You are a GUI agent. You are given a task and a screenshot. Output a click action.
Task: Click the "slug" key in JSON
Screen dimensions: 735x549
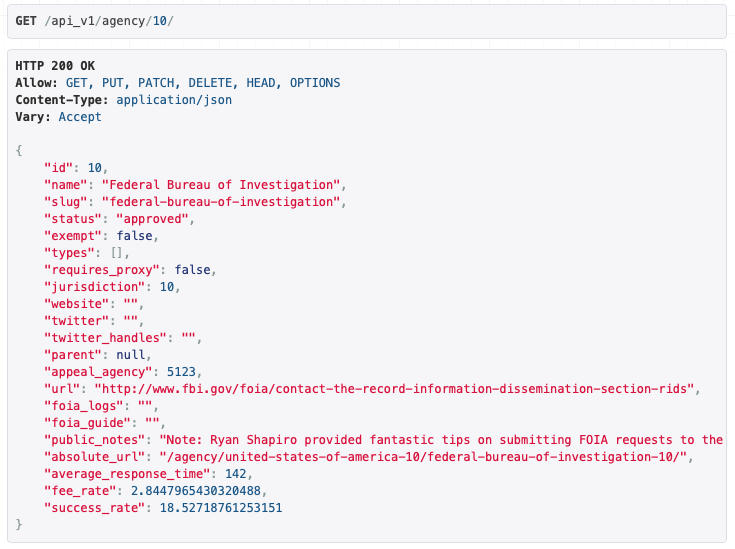coord(66,202)
